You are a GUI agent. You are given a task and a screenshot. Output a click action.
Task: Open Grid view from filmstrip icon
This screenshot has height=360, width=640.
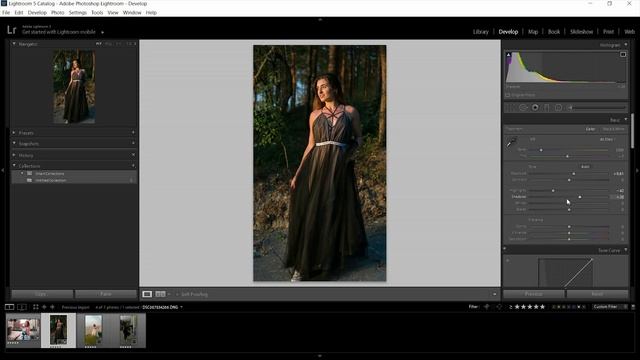pyautogui.click(x=36, y=307)
